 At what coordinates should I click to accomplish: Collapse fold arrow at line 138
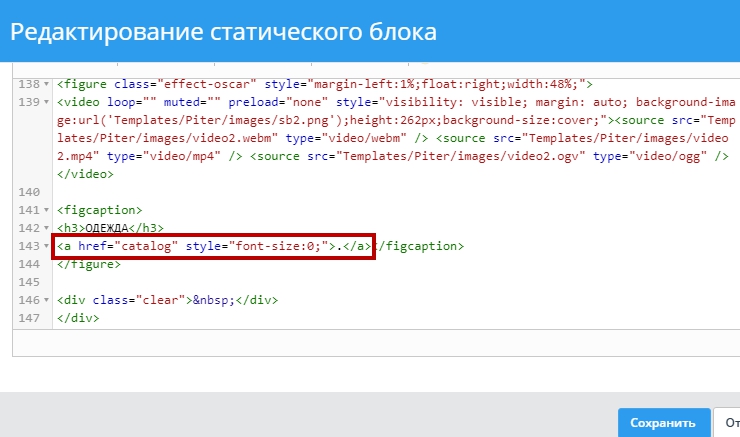(x=46, y=84)
